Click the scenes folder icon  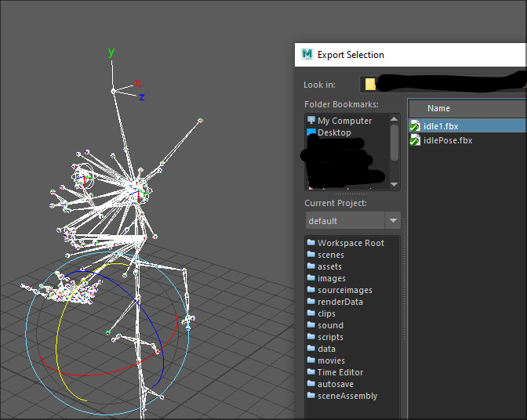click(311, 254)
